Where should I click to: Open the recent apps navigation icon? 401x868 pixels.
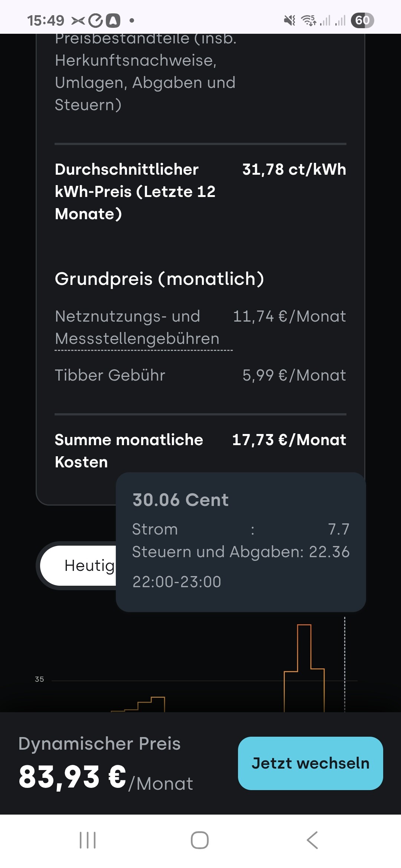coord(88,840)
